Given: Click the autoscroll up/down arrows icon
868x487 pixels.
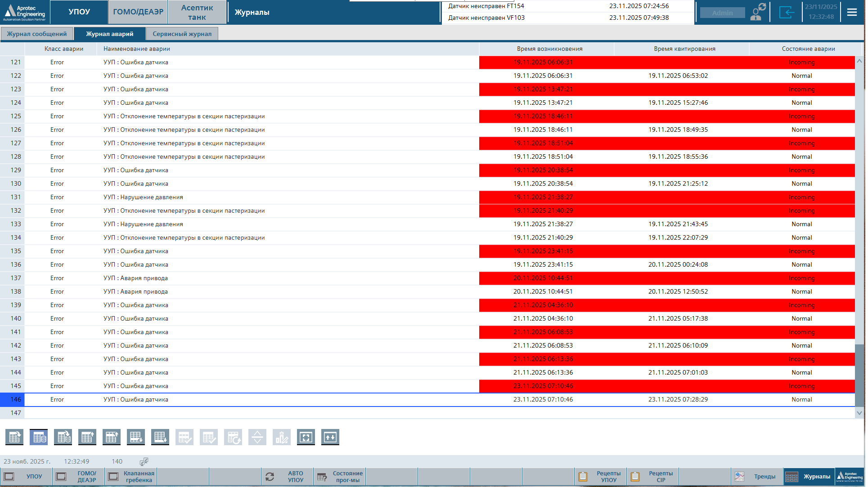Looking at the screenshot, I should click(330, 437).
